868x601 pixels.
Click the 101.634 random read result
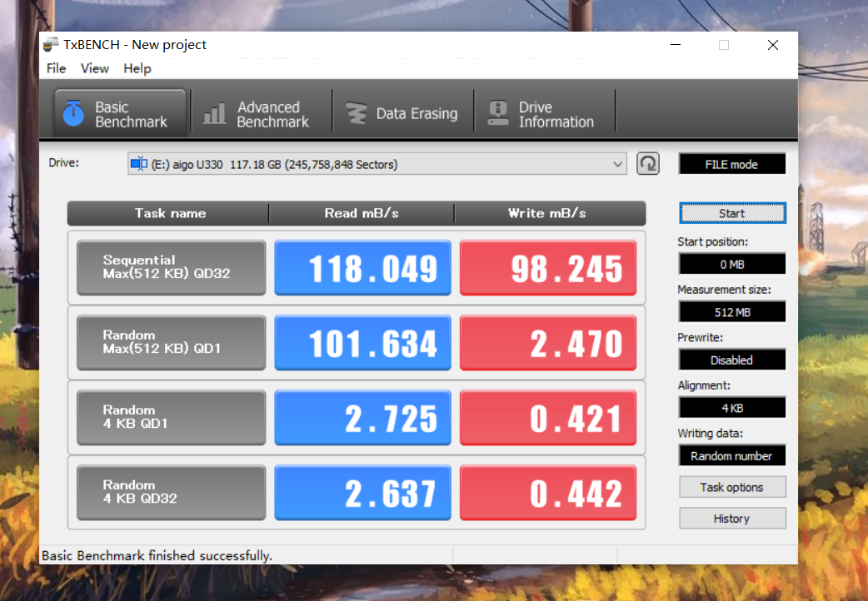pyautogui.click(x=362, y=343)
